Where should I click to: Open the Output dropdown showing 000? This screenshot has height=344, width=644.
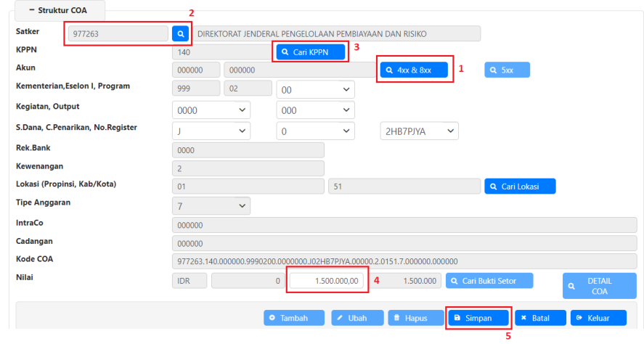point(315,110)
